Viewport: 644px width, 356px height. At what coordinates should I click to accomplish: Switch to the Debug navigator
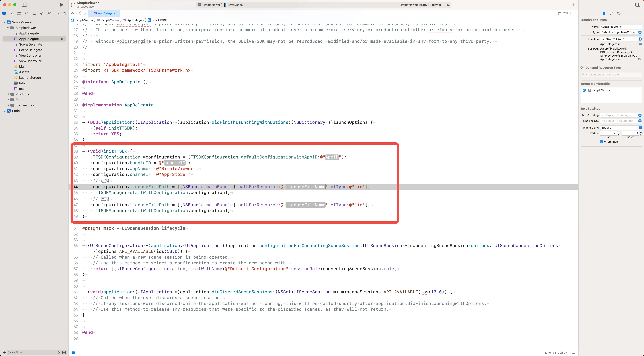coord(49,13)
